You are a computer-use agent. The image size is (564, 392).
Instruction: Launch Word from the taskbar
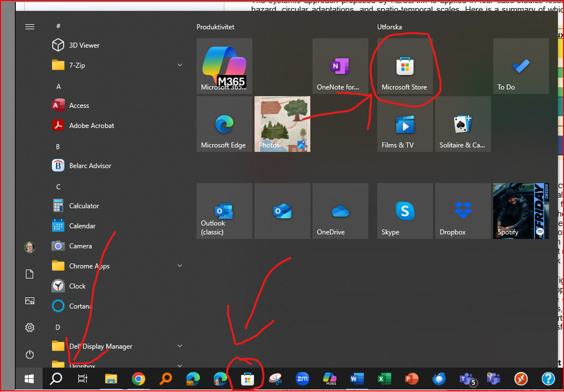click(357, 379)
